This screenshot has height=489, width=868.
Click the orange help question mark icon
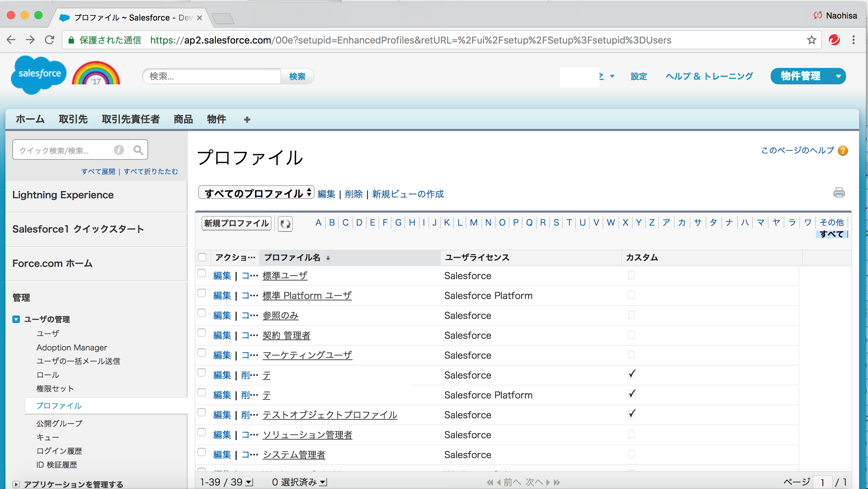(843, 151)
